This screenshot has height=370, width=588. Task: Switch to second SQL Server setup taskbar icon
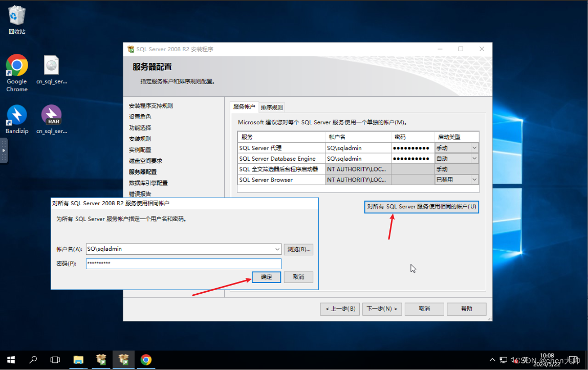click(123, 360)
